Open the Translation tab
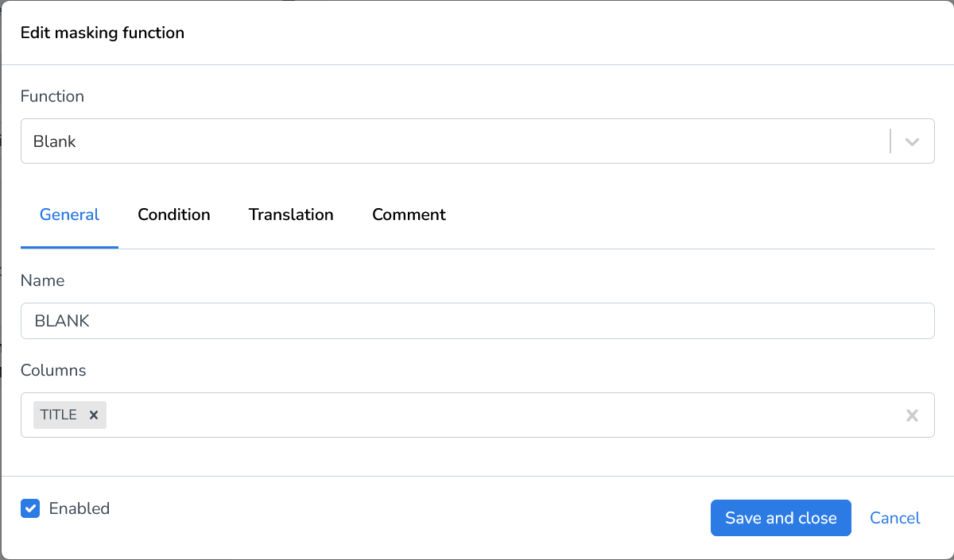 pos(291,214)
